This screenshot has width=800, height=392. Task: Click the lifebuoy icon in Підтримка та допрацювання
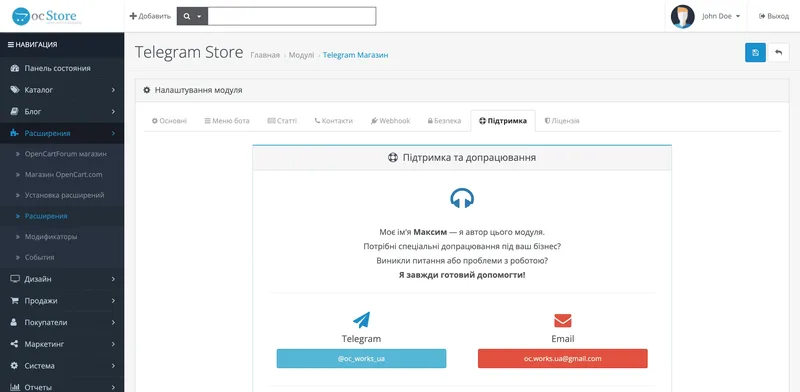[x=392, y=157]
